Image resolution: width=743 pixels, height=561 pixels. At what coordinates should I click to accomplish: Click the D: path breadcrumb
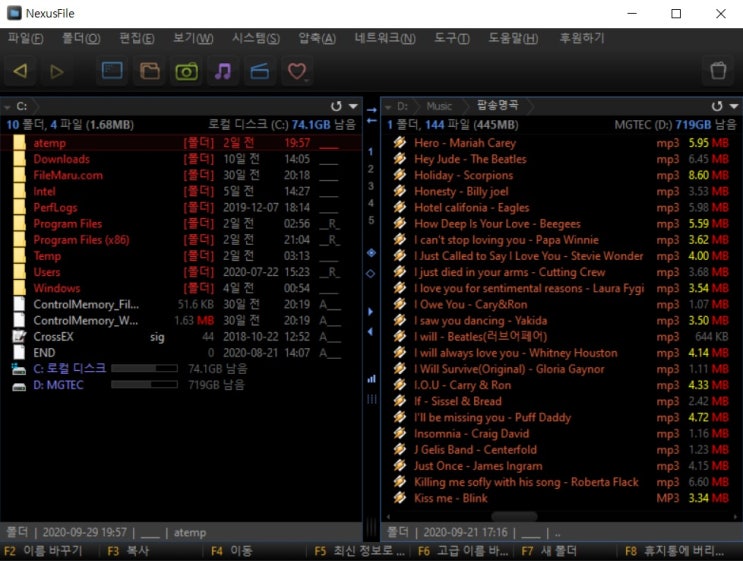pyautogui.click(x=402, y=106)
